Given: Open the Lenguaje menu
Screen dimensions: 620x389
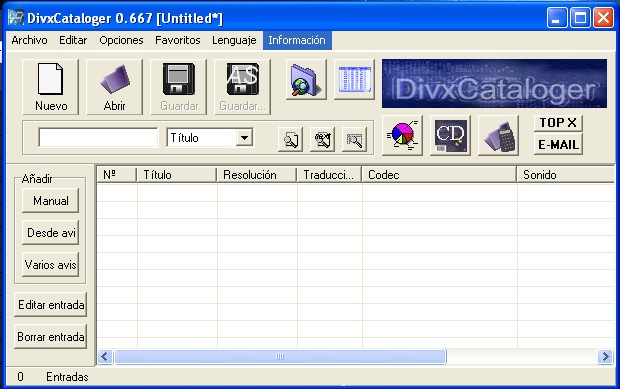Looking at the screenshot, I should pos(234,40).
